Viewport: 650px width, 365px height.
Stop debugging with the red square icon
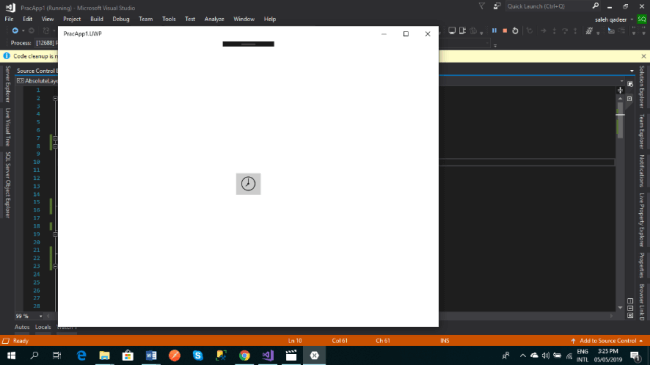[x=504, y=31]
